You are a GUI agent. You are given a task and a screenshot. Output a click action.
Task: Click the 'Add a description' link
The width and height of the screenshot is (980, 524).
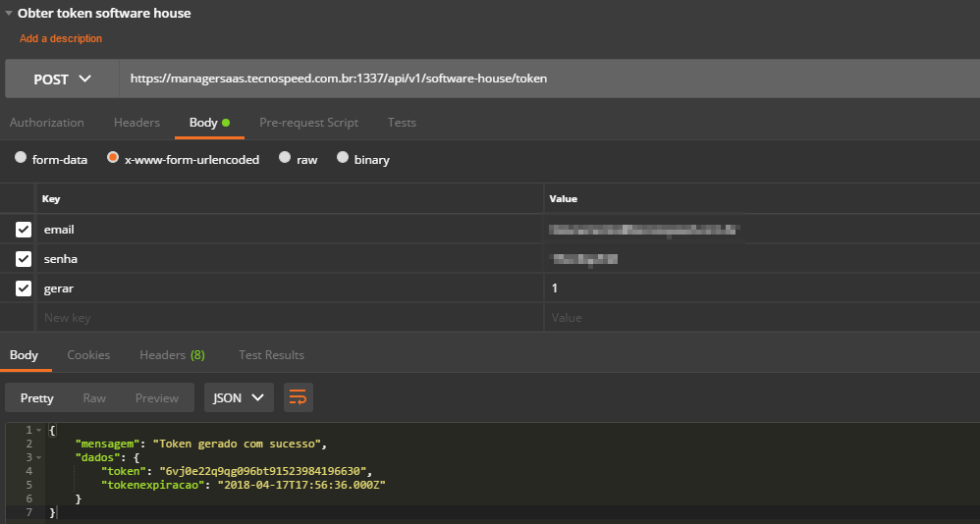61,39
